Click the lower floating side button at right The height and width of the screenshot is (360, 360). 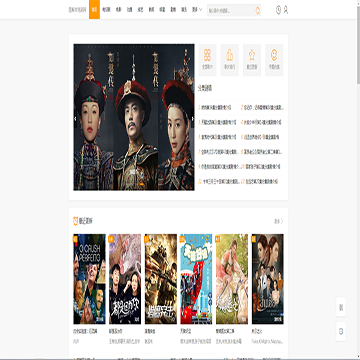(x=341, y=331)
